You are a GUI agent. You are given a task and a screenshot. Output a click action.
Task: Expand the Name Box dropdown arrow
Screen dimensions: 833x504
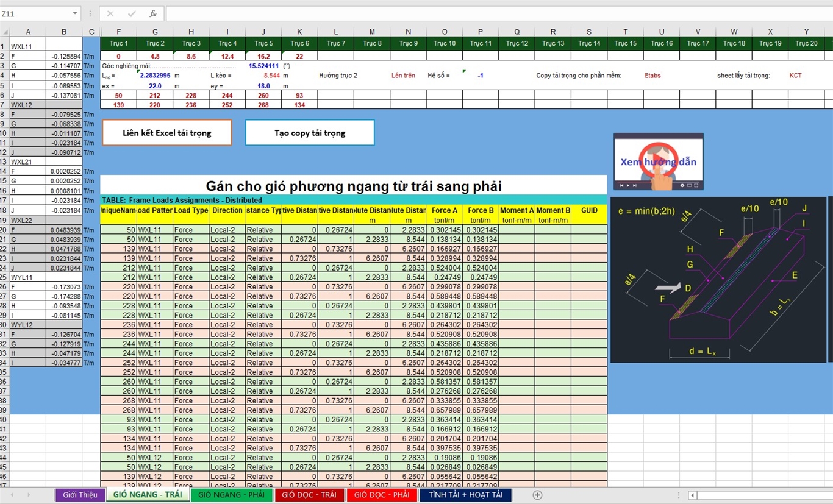click(x=75, y=13)
